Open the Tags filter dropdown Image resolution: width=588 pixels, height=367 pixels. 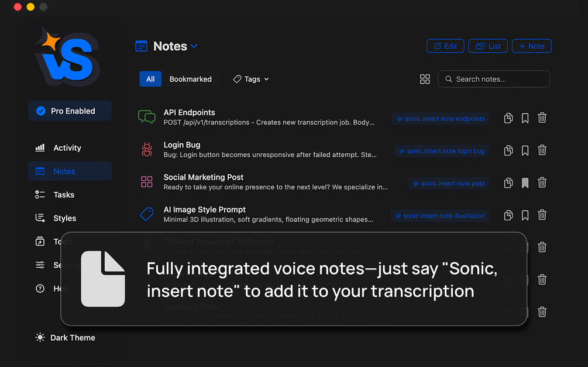[251, 79]
